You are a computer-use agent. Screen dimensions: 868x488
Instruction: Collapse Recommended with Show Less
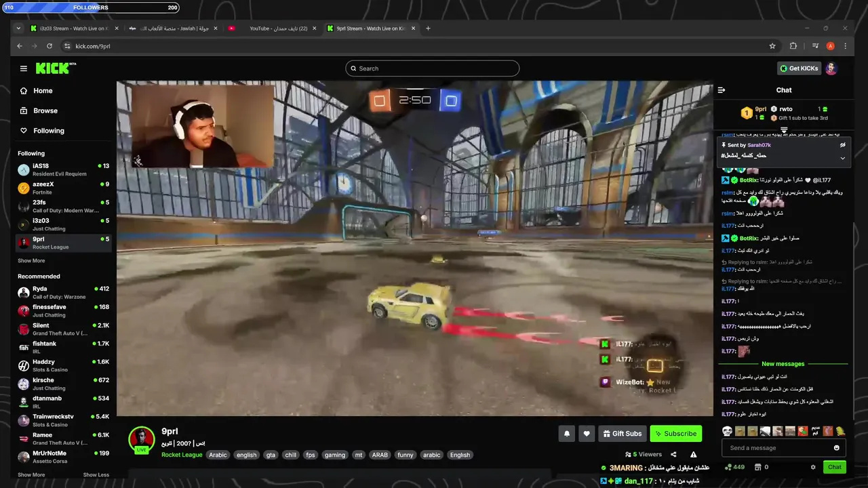click(96, 475)
